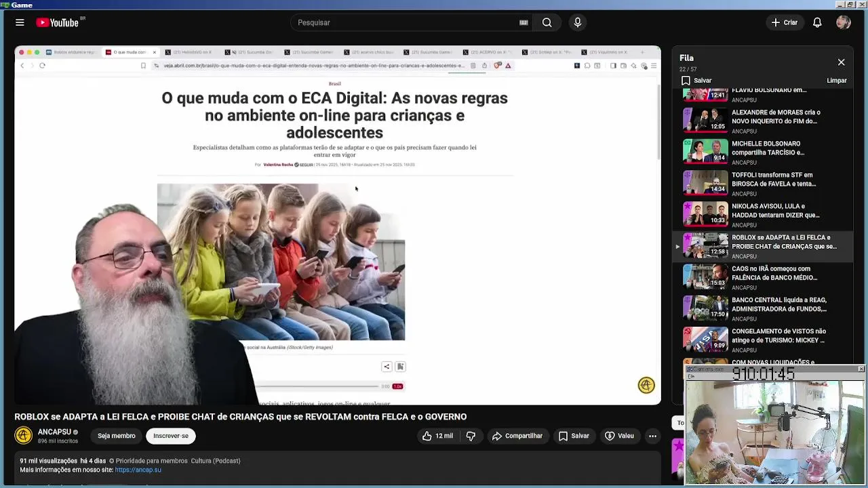868x488 pixels.
Task: Select CONGELAMENTO de VISTOS queue title
Action: tap(778, 335)
